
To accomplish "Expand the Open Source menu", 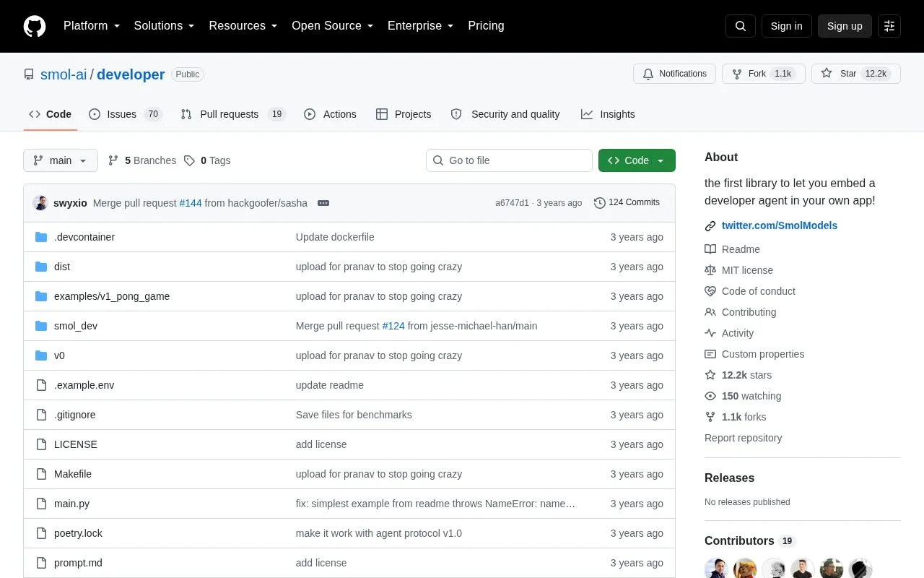I will click(333, 26).
